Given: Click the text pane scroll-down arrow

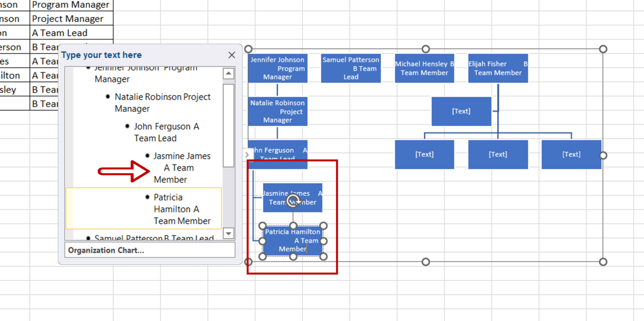Looking at the screenshot, I should click(x=229, y=234).
